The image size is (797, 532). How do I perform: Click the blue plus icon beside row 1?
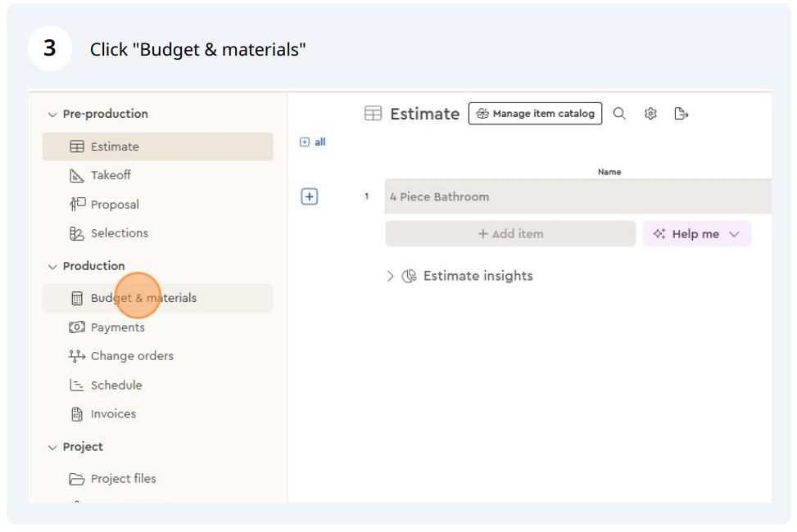pyautogui.click(x=310, y=196)
